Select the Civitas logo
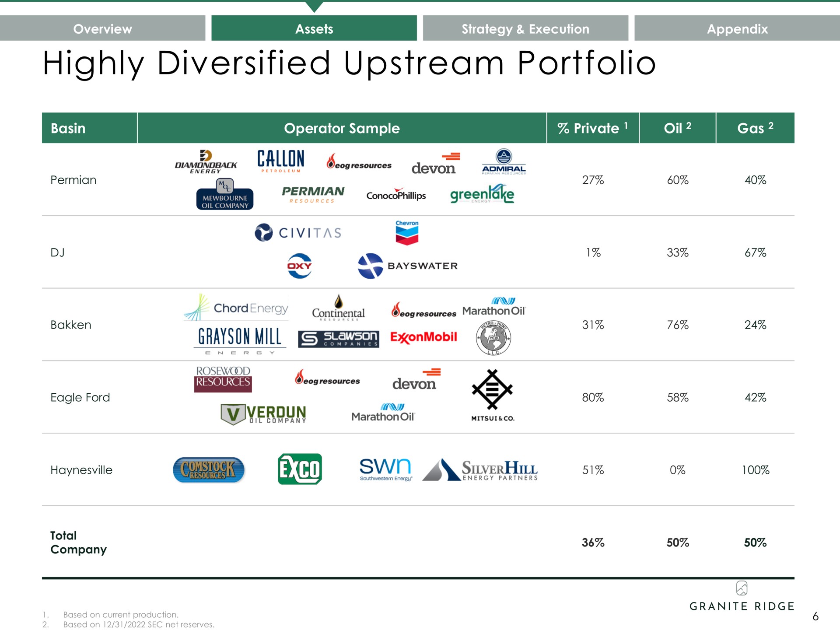The image size is (840, 630). (298, 232)
